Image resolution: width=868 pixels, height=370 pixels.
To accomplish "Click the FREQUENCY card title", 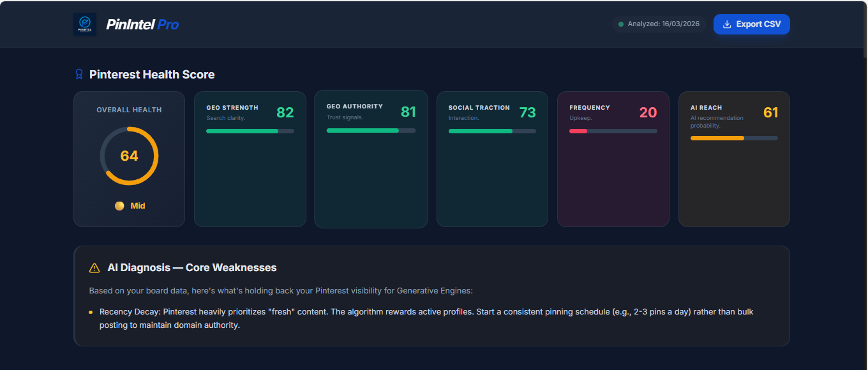I will 590,108.
